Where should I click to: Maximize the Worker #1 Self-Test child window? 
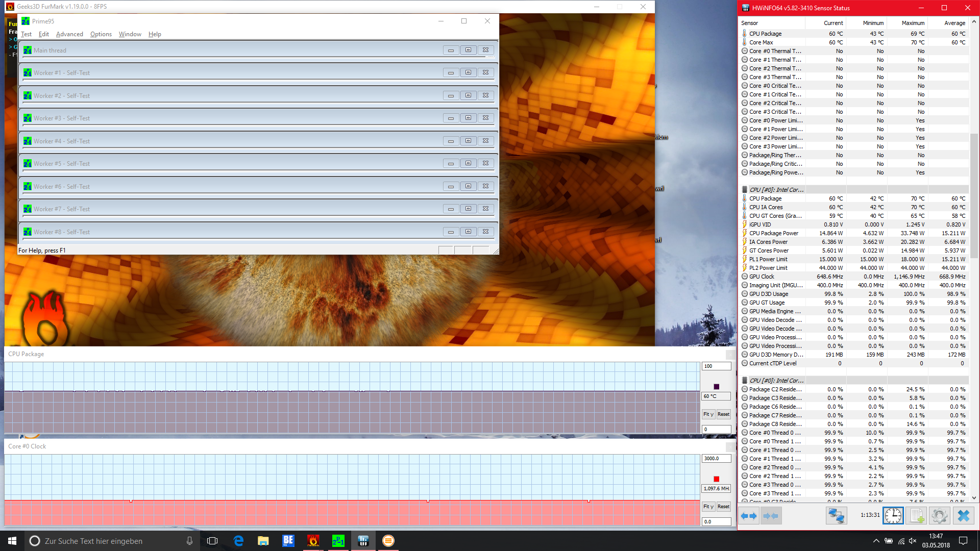468,72
